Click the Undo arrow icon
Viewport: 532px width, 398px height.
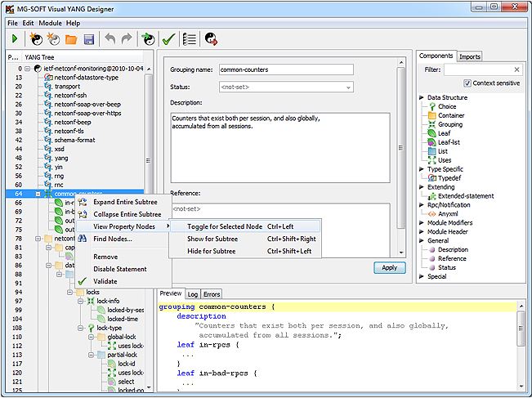[110, 38]
